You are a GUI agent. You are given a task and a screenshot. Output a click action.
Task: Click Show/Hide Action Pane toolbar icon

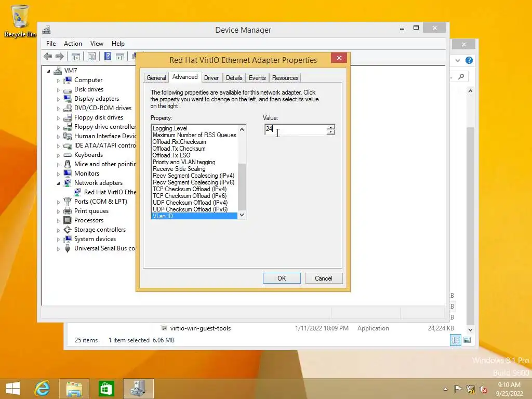120,57
